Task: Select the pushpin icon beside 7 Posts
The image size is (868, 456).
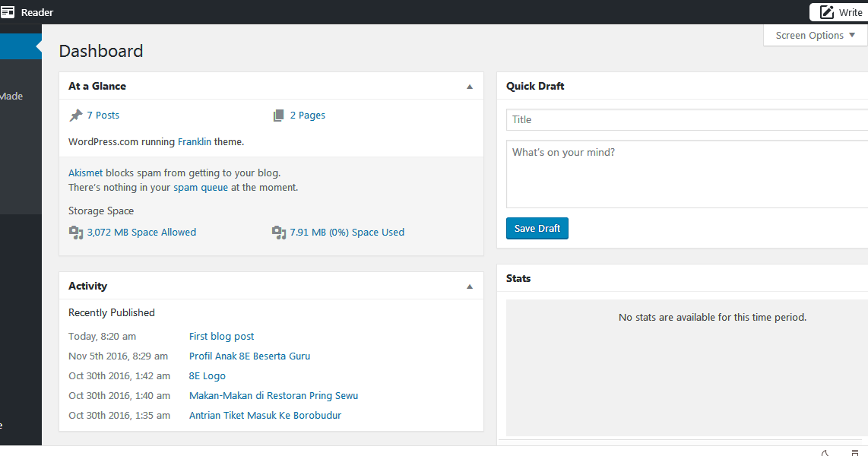Action: 75,114
